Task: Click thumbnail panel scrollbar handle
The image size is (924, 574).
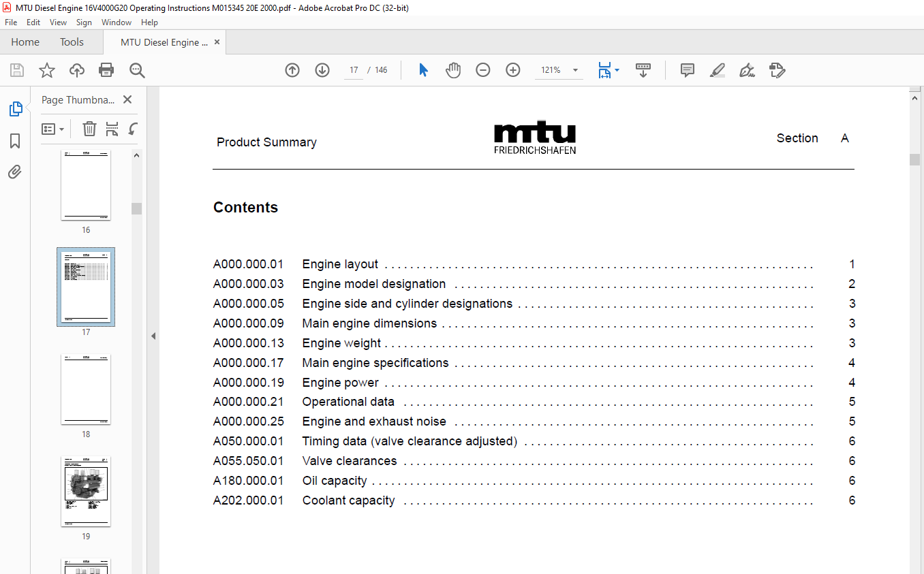Action: pyautogui.click(x=136, y=208)
